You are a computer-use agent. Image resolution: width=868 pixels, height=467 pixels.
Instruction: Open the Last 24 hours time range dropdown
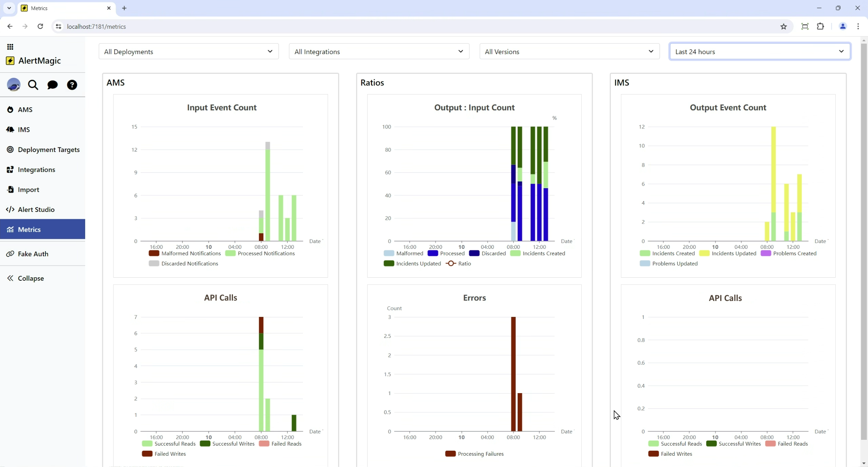759,52
